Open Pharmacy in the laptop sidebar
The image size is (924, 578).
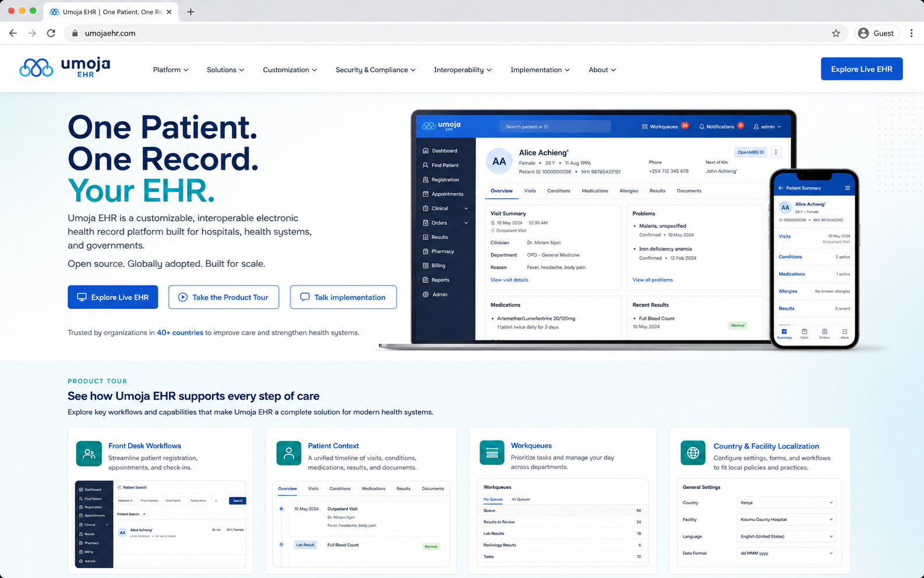tap(439, 252)
